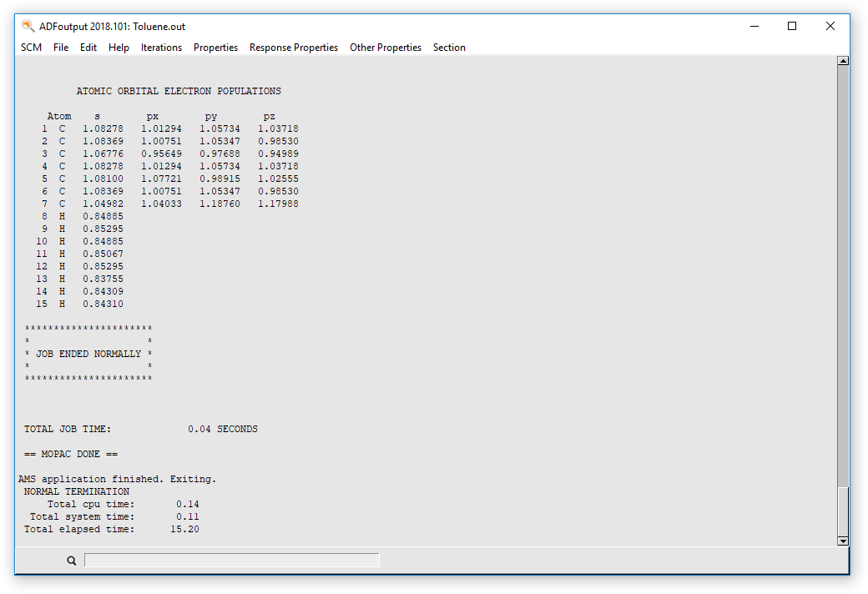Click the scrollbar down arrow

pos(842,541)
